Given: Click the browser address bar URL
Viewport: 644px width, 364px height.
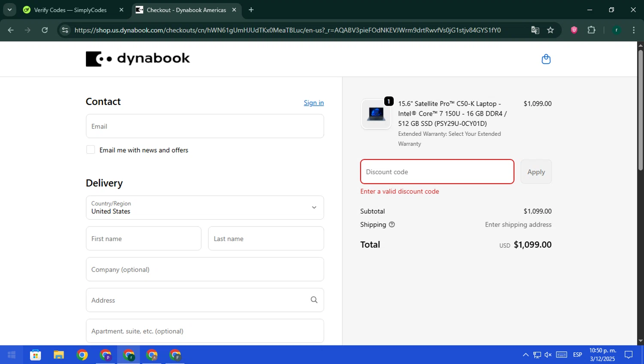Looking at the screenshot, I should (x=288, y=30).
